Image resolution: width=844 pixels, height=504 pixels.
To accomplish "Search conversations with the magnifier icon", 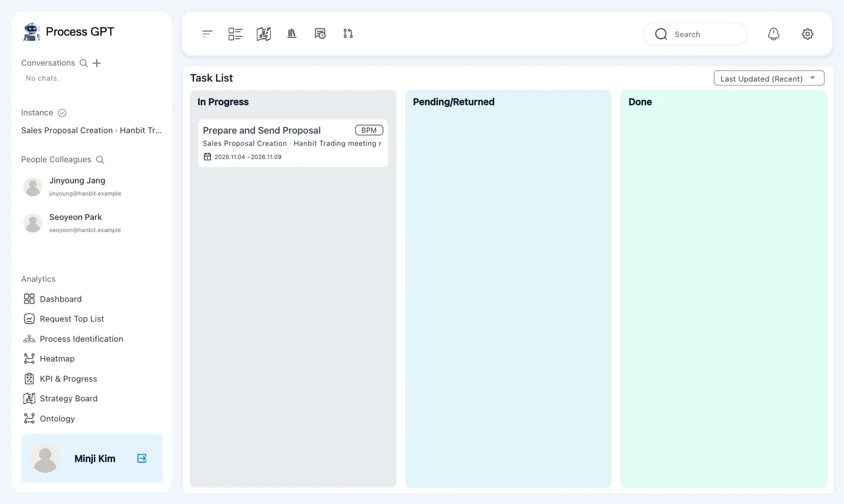I will point(83,63).
